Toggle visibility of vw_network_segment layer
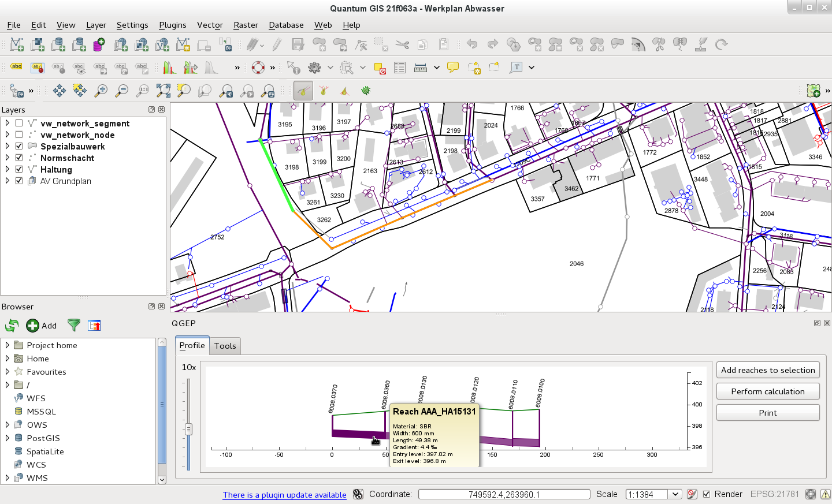 point(19,123)
